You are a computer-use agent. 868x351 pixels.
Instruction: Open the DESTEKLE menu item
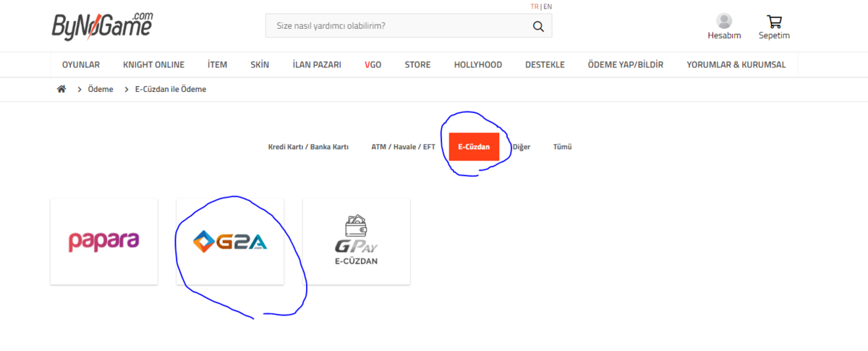point(545,64)
